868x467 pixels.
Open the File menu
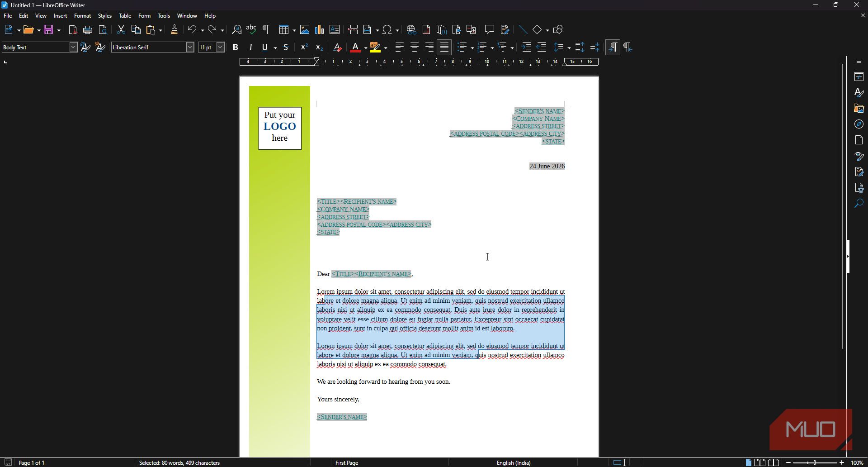pyautogui.click(x=8, y=16)
